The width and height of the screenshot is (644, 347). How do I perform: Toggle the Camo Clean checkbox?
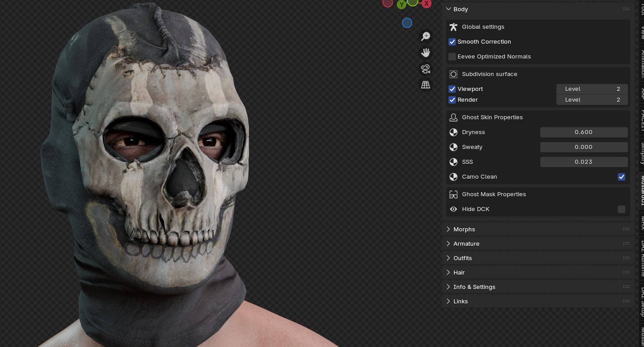tap(621, 177)
